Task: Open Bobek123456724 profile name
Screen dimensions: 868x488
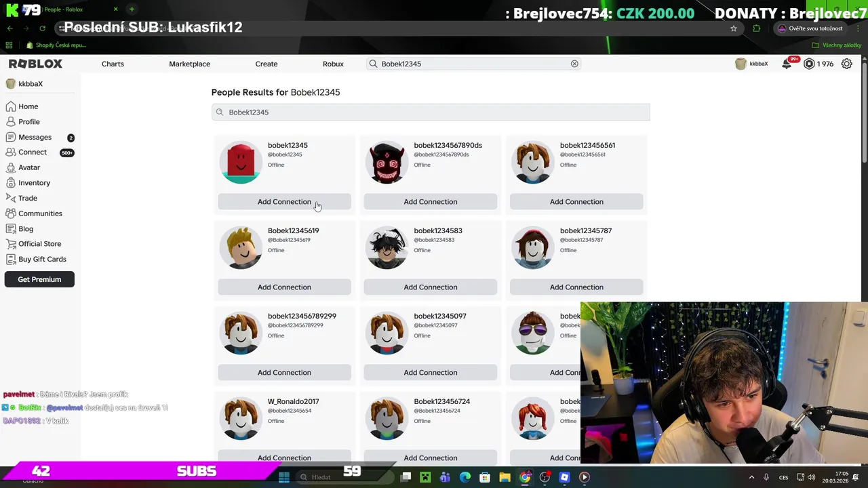Action: click(442, 401)
